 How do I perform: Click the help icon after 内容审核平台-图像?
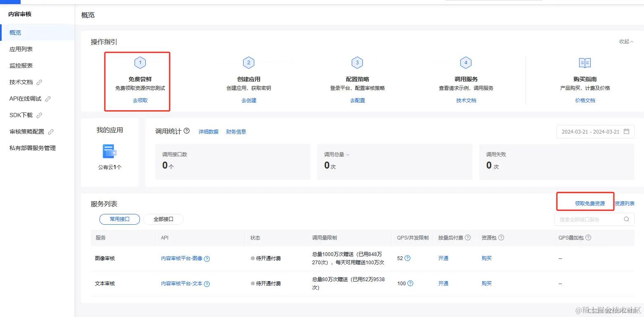207,259
